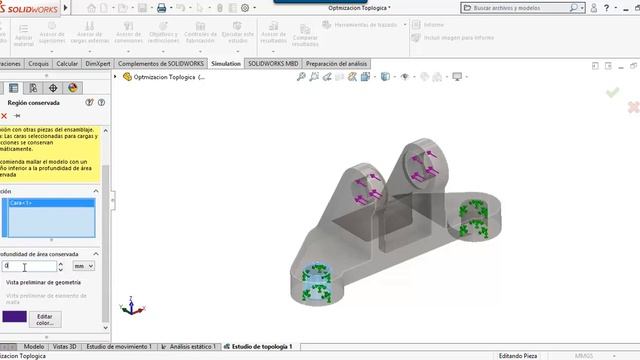640x360 pixels.
Task: Click the View settings monitor icon
Action: [457, 76]
